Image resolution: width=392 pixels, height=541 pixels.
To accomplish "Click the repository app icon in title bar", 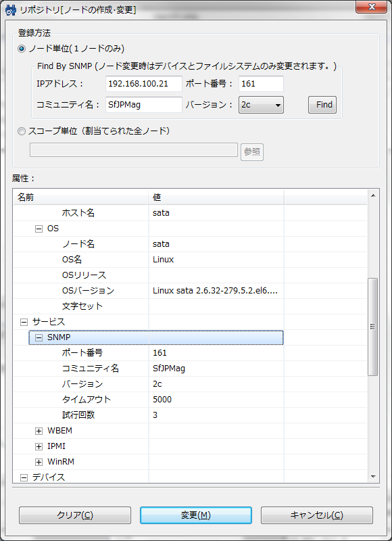I will tap(11, 9).
